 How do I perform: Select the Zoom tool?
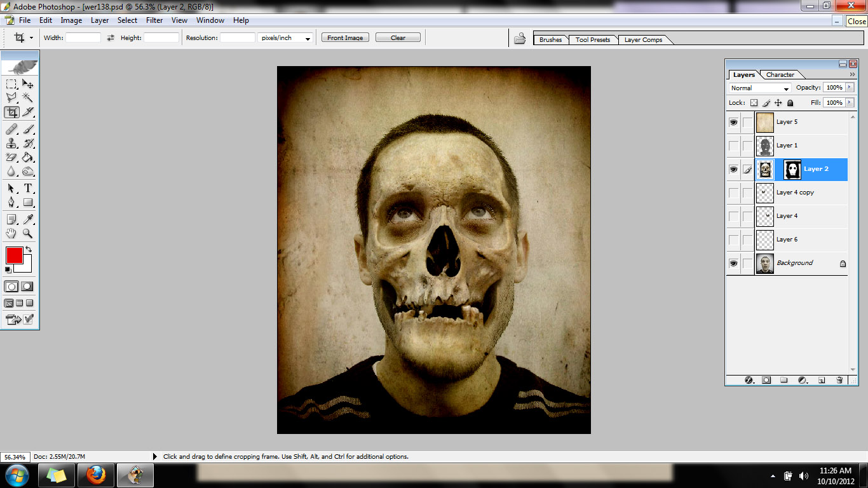28,233
